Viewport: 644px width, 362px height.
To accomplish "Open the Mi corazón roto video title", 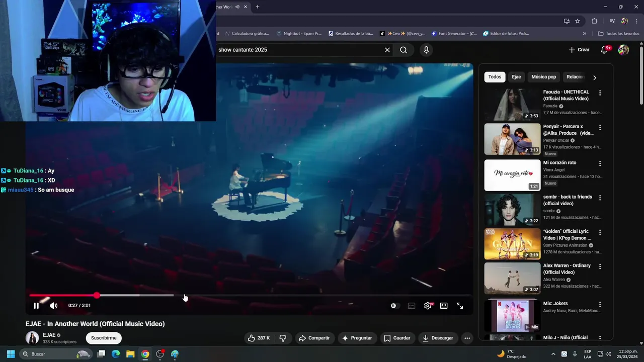I will [559, 163].
